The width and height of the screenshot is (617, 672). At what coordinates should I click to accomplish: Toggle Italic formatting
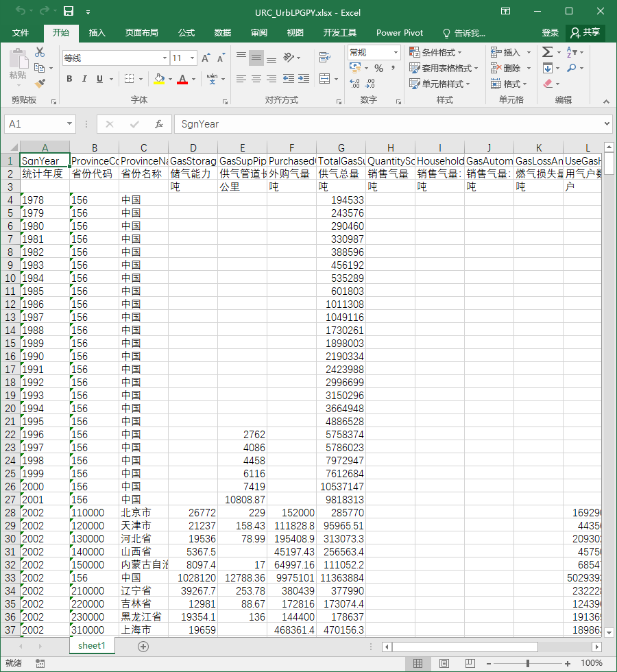84,79
